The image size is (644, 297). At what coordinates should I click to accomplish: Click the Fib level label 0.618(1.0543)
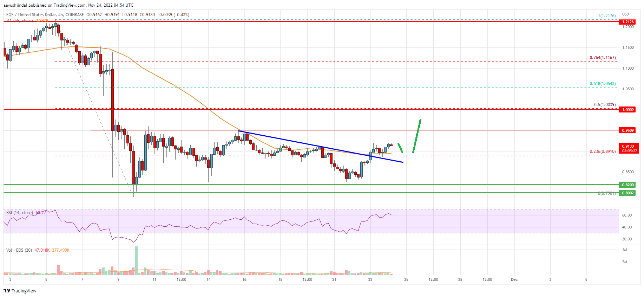pos(603,84)
